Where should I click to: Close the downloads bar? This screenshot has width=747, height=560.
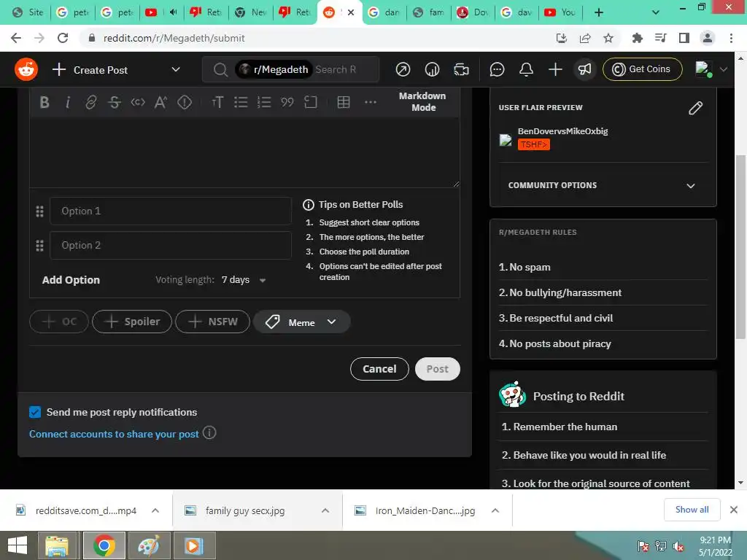click(734, 510)
